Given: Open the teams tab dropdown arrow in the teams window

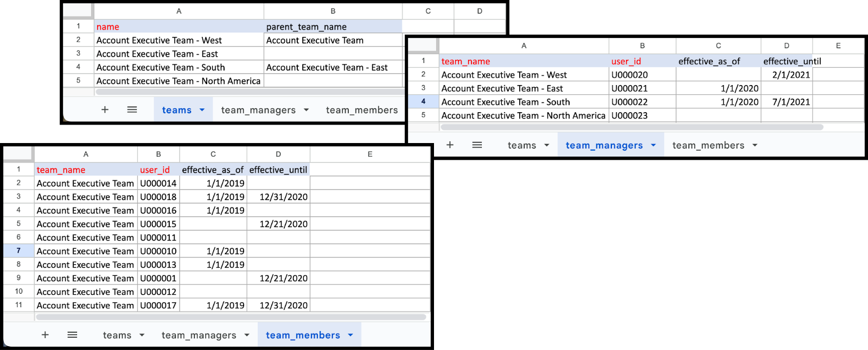Looking at the screenshot, I should pyautogui.click(x=202, y=110).
